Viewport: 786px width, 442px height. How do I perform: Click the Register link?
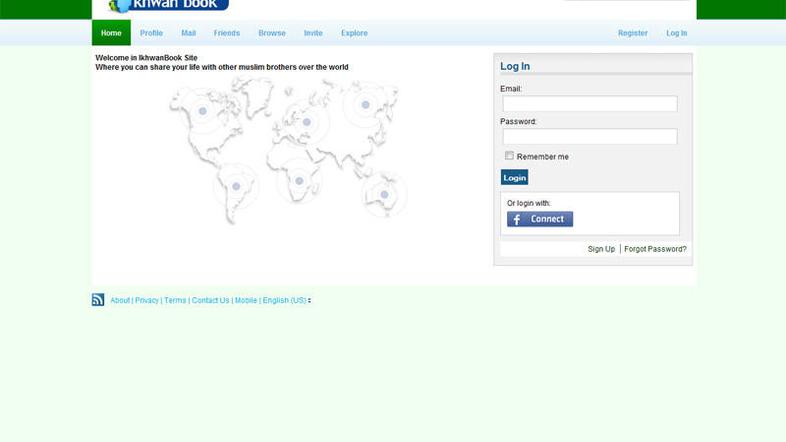632,33
